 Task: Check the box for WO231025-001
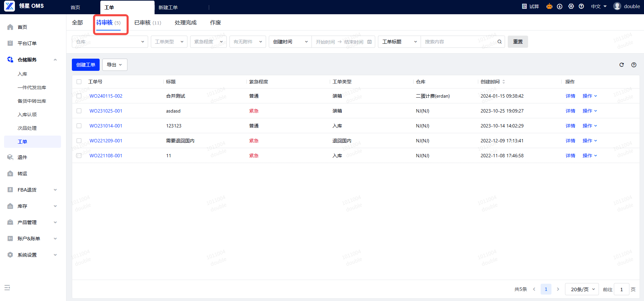coord(79,111)
